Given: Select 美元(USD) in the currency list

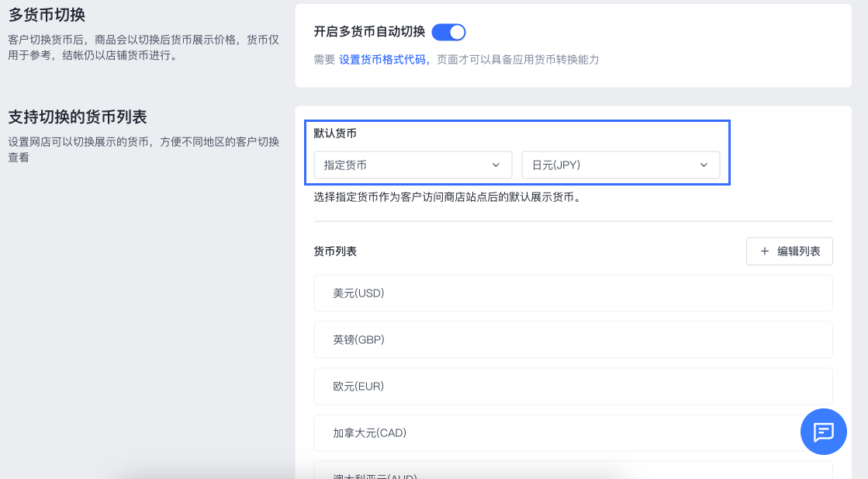Looking at the screenshot, I should (x=572, y=293).
